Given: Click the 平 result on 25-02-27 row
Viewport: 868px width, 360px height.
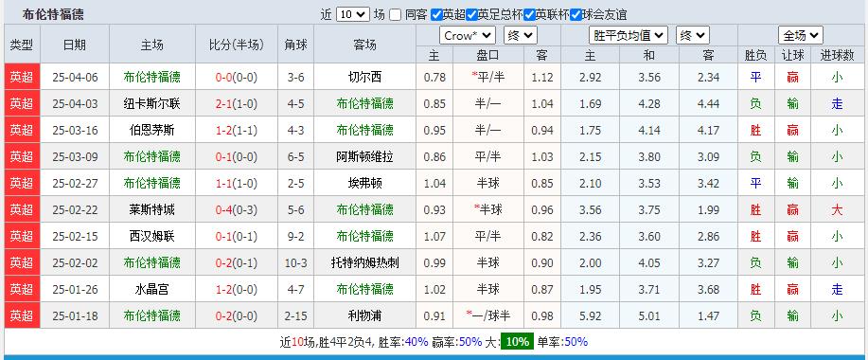Looking at the screenshot, I should 755,184.
